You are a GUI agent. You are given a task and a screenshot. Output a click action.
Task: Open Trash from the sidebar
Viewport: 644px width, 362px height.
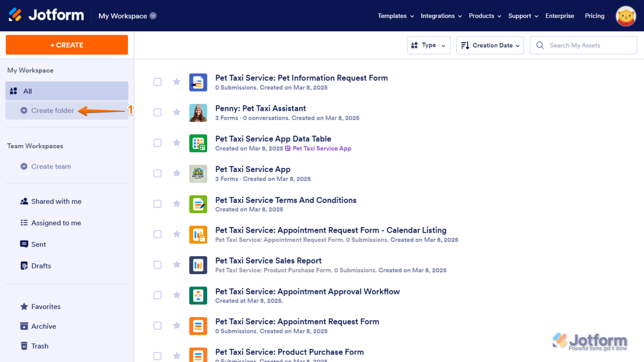[39, 346]
